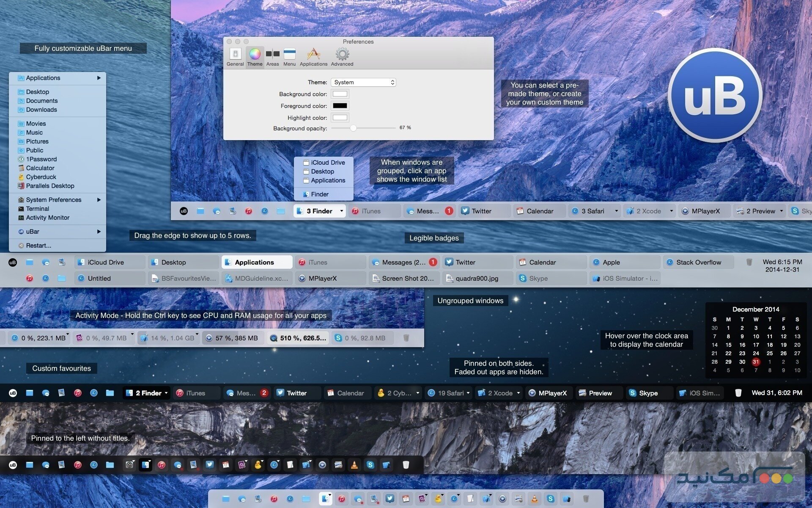
Task: Open the Theme System dropdown
Action: [363, 82]
